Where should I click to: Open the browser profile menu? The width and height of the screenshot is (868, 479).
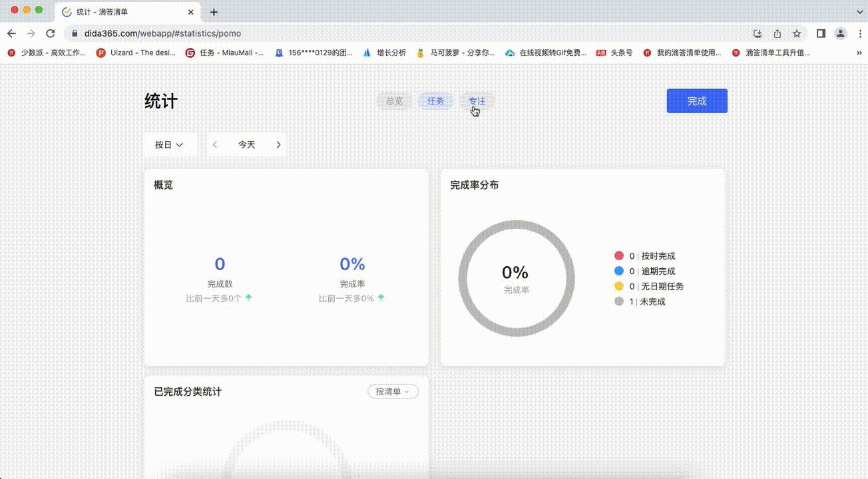(839, 33)
